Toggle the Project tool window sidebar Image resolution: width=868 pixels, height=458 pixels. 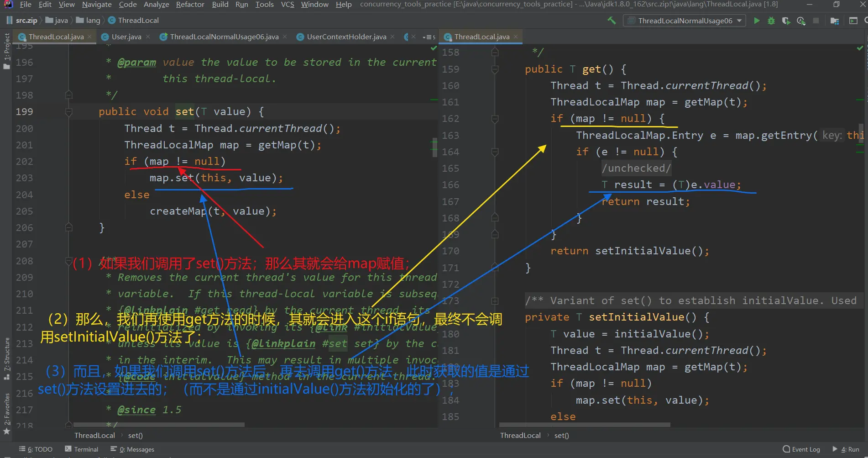coord(6,50)
